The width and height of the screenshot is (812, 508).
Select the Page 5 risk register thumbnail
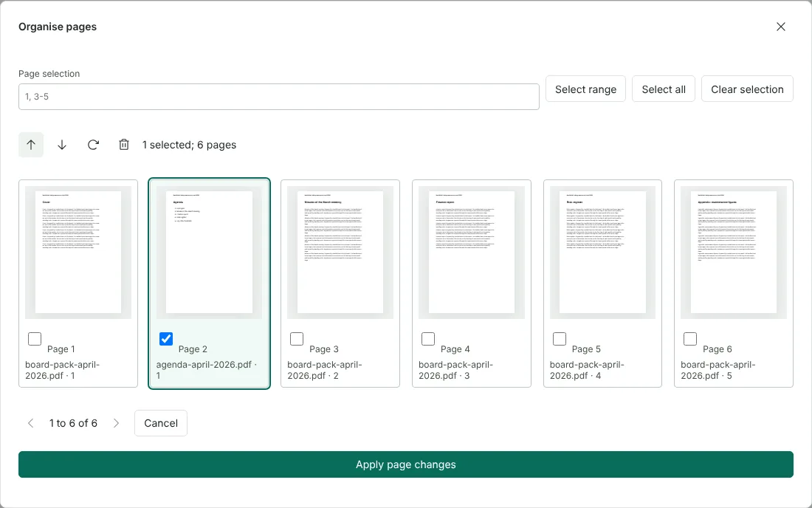(603, 253)
